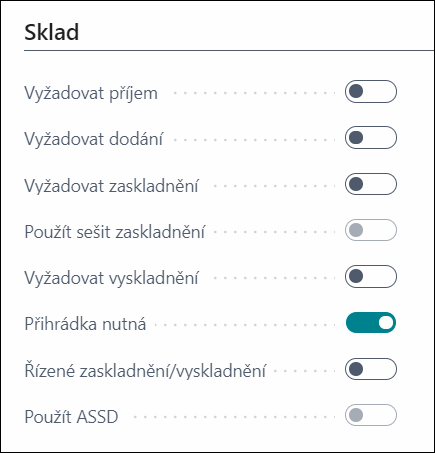Image resolution: width=435 pixels, height=453 pixels.
Task: Click the Vyžadovat vyskladnění label text
Action: pyautogui.click(x=111, y=278)
